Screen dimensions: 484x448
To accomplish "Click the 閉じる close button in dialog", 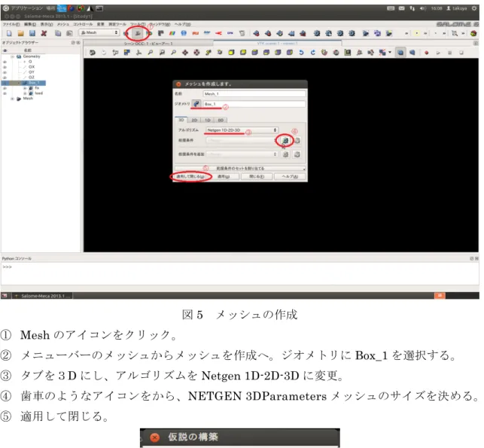I will point(257,177).
